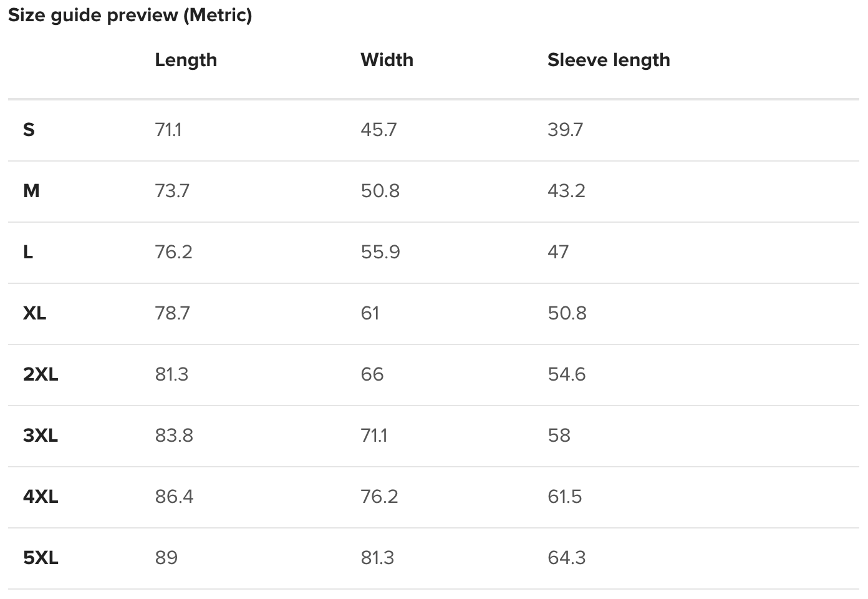Screen dimensions: 868x599
Task: Select the 5XL size row label
Action: [41, 558]
